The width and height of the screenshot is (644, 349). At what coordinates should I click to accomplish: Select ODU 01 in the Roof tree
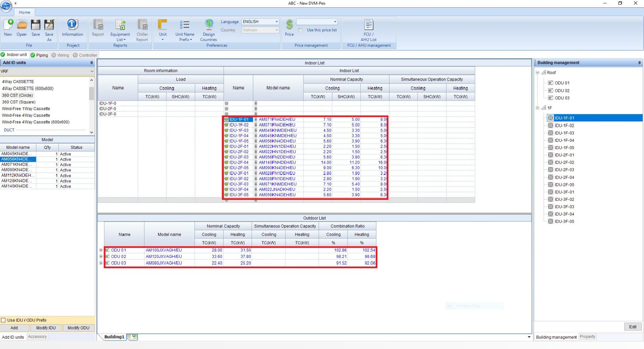[562, 83]
